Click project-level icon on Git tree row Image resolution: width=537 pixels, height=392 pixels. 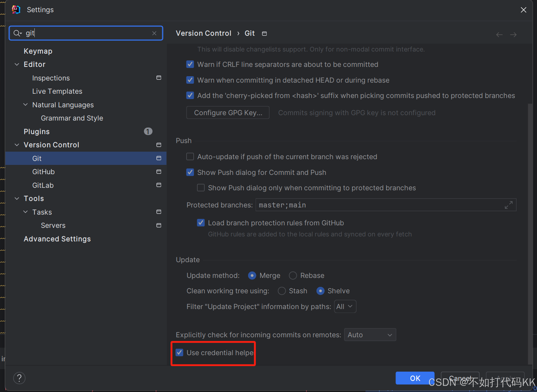tap(159, 158)
